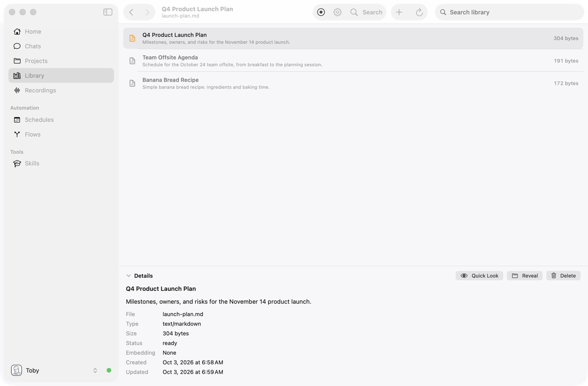Open Skills under Tools
The height and width of the screenshot is (386, 588).
(x=61, y=163)
